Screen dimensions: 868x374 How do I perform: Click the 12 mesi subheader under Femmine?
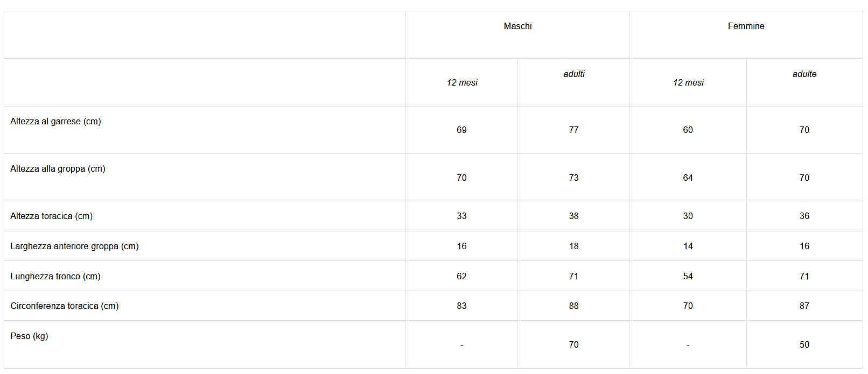coord(688,82)
